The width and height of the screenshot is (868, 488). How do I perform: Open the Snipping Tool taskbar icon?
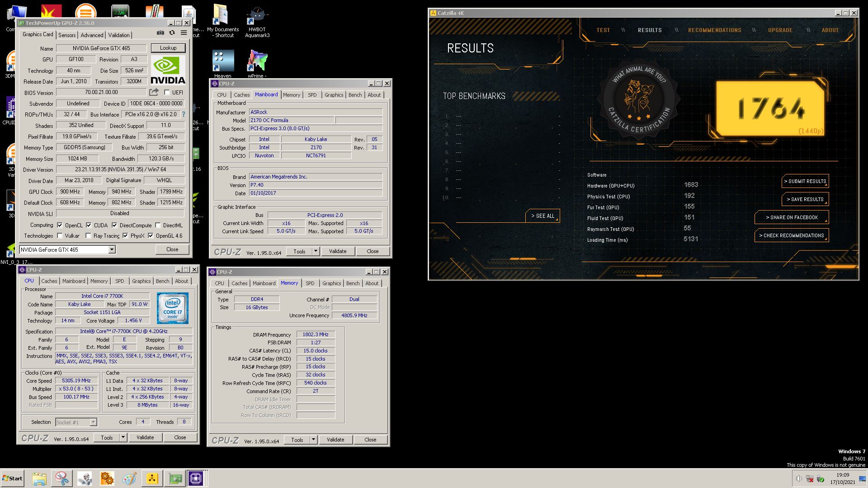62,478
